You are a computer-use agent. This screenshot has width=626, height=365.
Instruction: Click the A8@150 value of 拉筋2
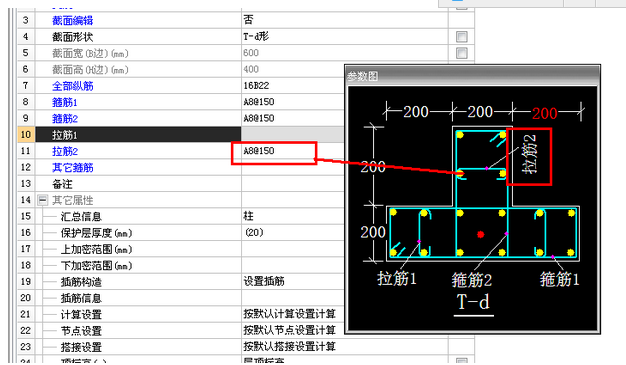(259, 151)
